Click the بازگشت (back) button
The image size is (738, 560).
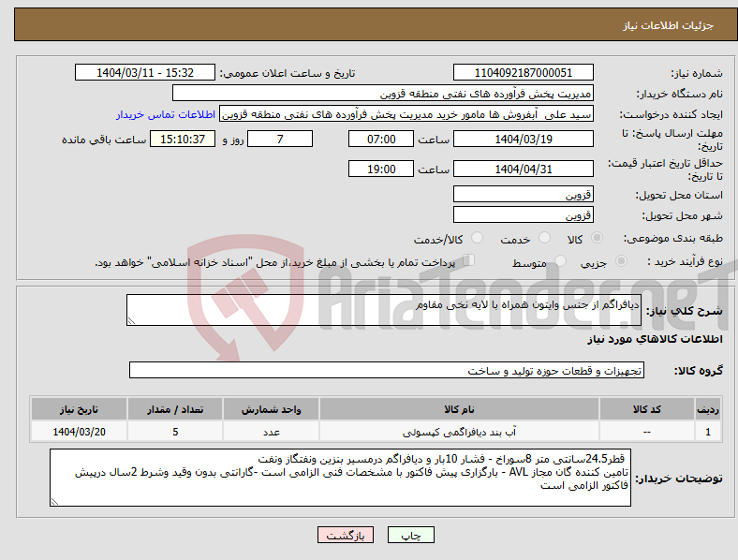[346, 535]
